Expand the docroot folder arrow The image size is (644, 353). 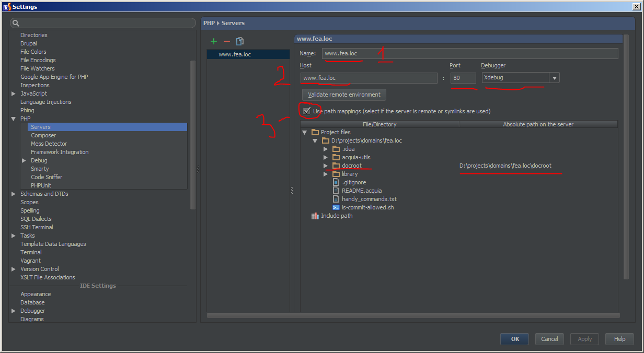(326, 166)
